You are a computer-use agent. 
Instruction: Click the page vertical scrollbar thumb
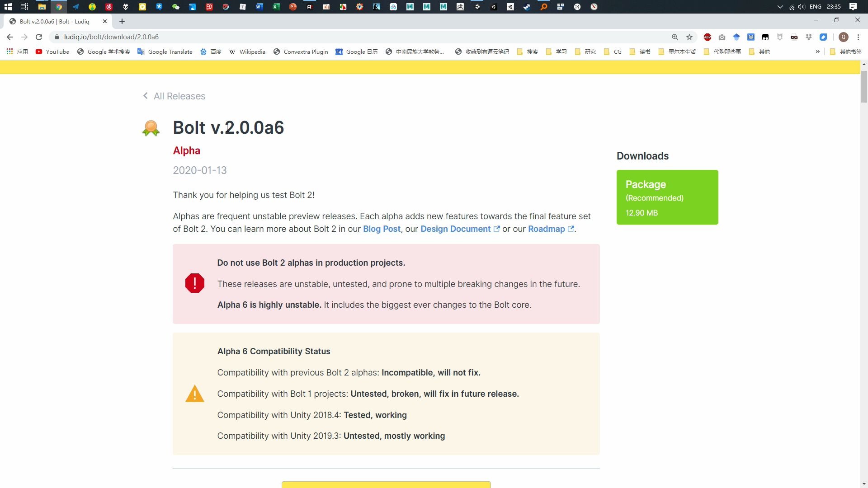pos(864,86)
